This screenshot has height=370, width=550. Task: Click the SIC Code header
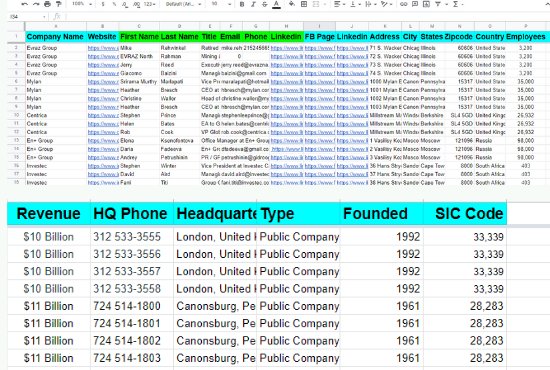coord(465,214)
